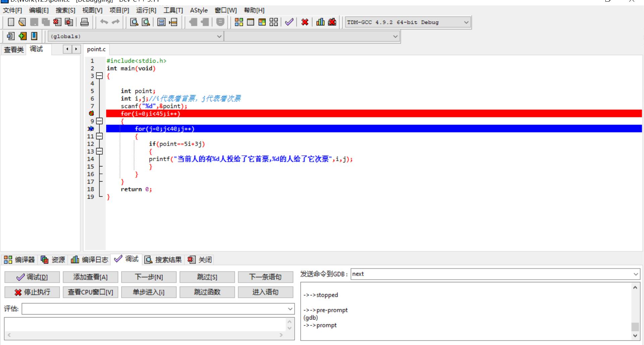Image resolution: width=644 pixels, height=345 pixels.
Task: Click the Find (magnifier) toolbar icon
Action: pos(134,22)
